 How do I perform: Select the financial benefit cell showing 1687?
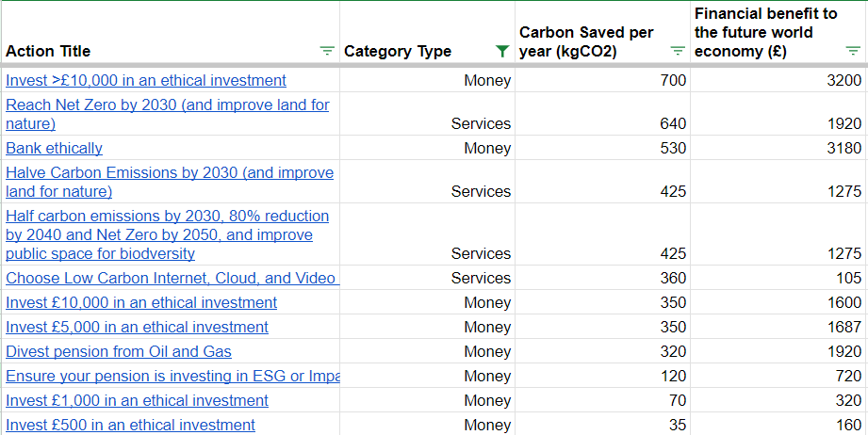[x=778, y=328]
